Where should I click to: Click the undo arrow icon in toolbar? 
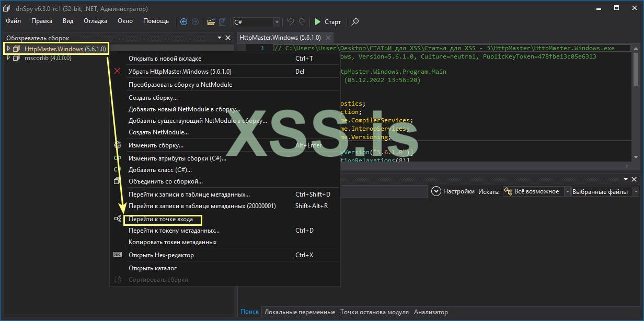(x=291, y=22)
